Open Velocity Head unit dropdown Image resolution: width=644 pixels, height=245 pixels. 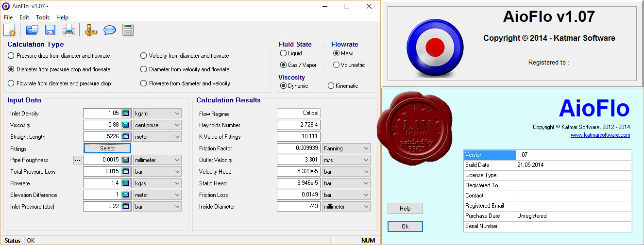tap(346, 171)
